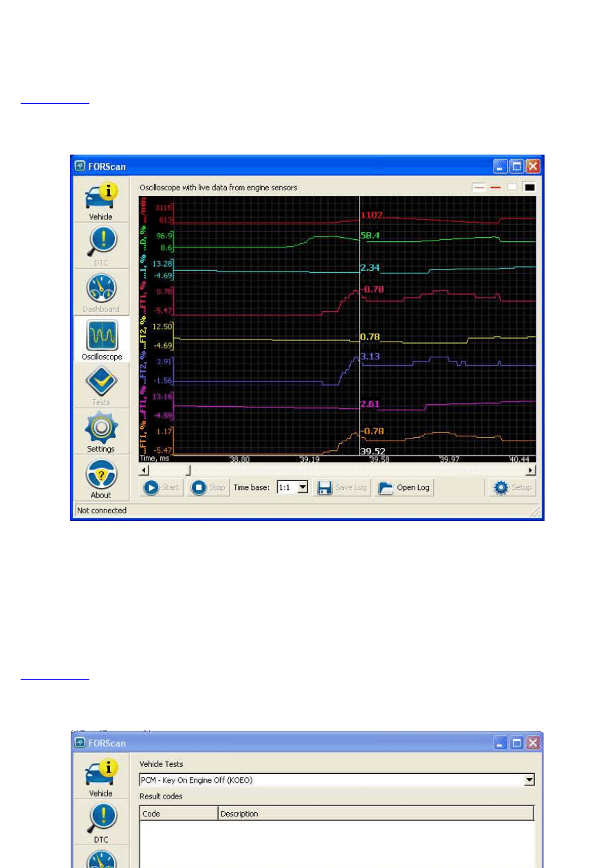Click the About steering wheel icon

(101, 478)
